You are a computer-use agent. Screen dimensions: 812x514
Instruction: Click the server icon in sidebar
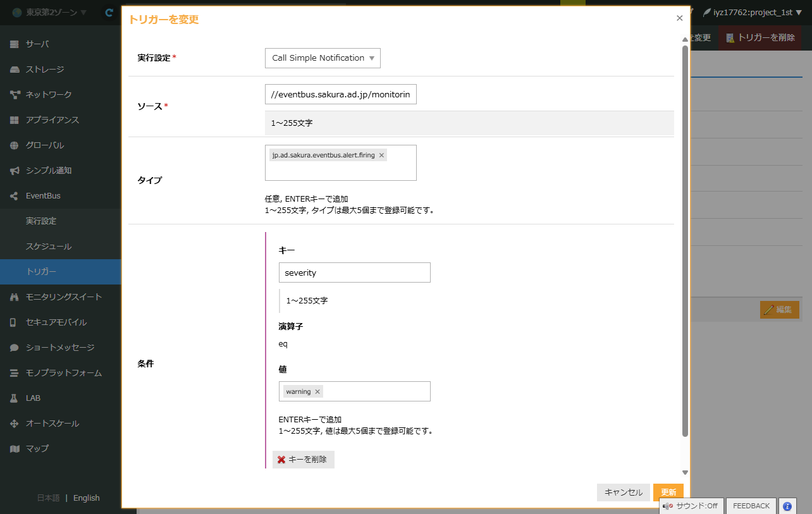[x=15, y=44]
